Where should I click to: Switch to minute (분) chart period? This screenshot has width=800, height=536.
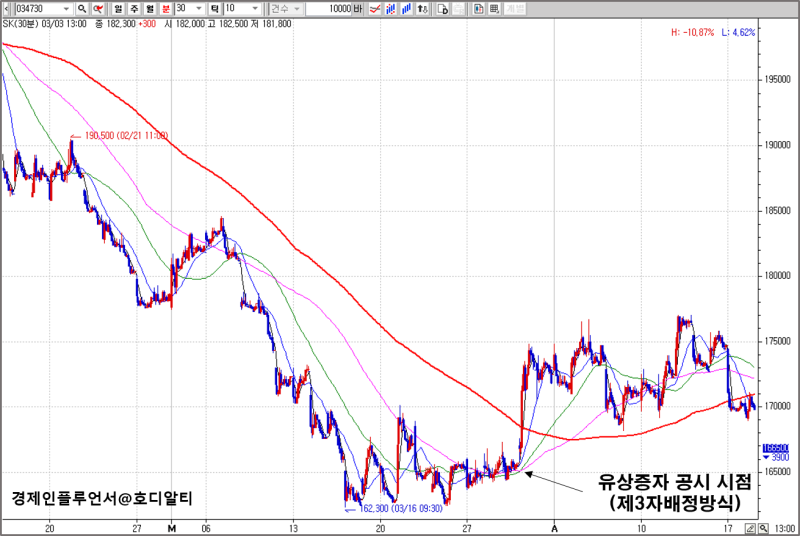click(x=165, y=9)
